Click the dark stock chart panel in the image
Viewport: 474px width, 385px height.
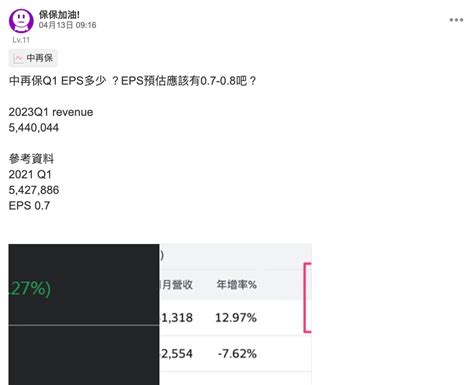[84, 314]
